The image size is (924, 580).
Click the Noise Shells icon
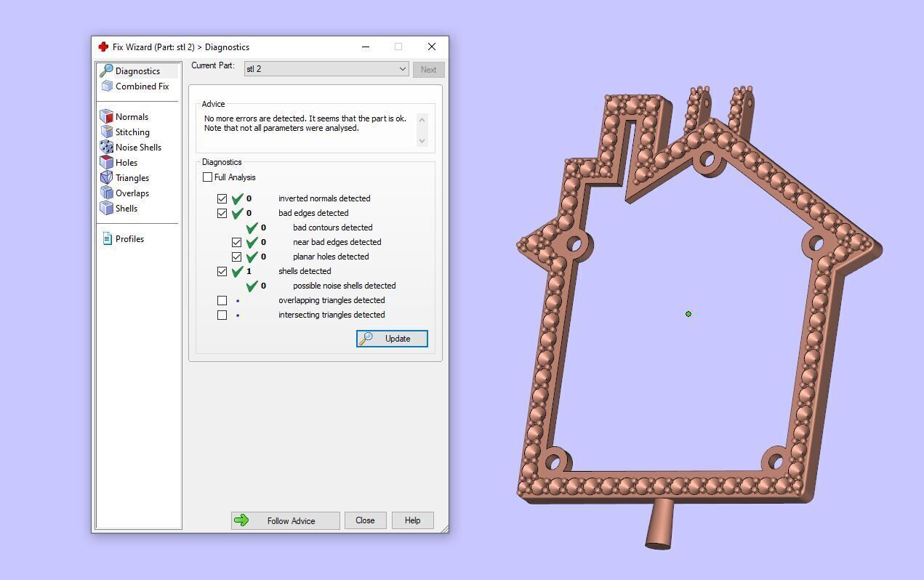click(x=106, y=147)
